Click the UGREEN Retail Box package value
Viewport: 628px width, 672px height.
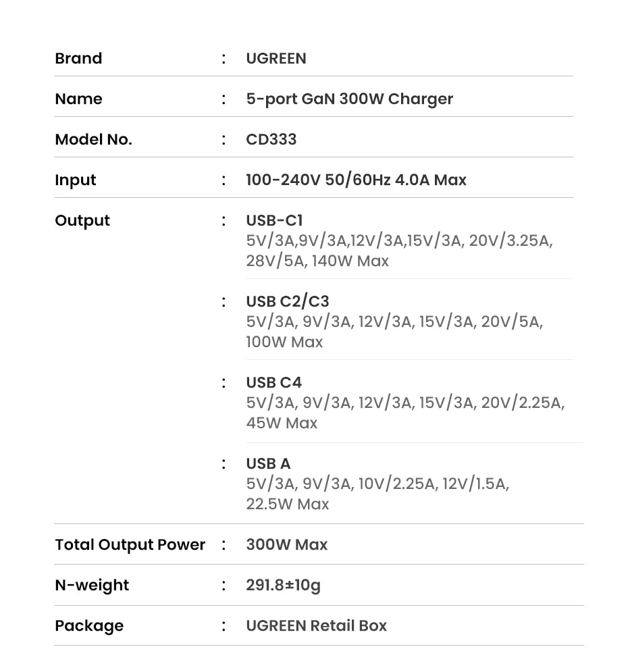[317, 626]
